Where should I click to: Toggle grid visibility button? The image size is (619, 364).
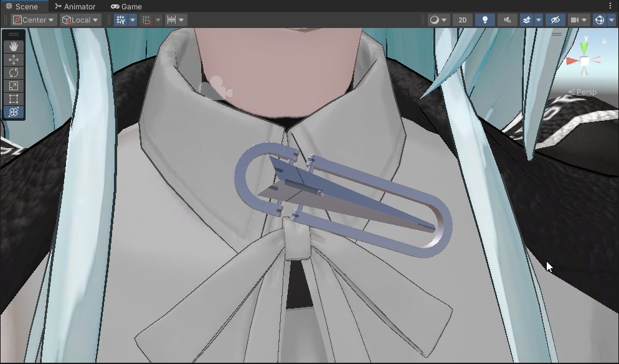point(121,20)
